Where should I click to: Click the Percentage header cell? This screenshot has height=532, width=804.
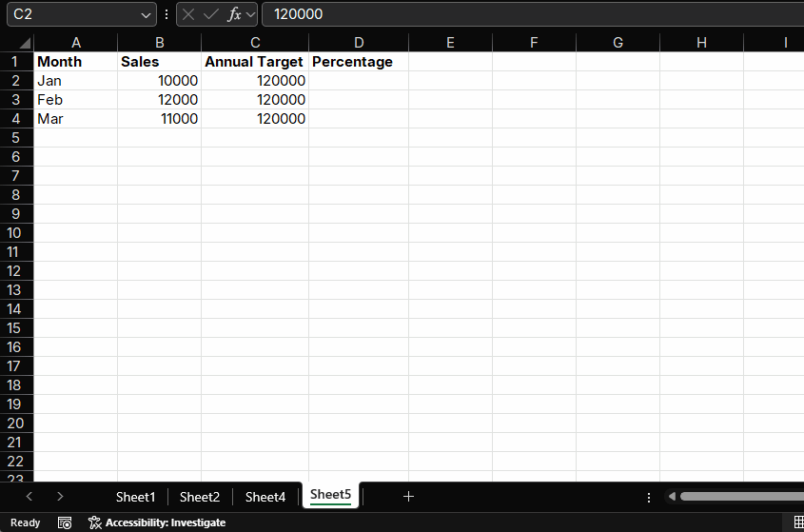(x=359, y=62)
